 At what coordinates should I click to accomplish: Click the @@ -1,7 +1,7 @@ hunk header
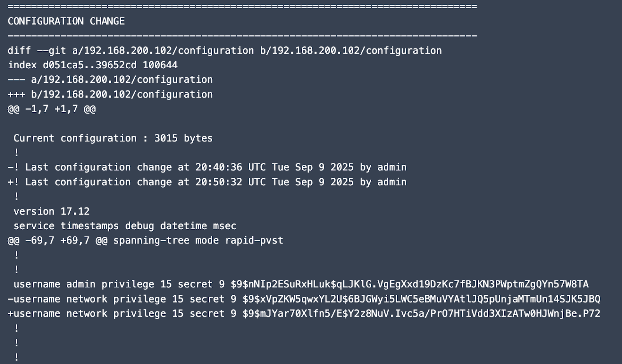52,109
